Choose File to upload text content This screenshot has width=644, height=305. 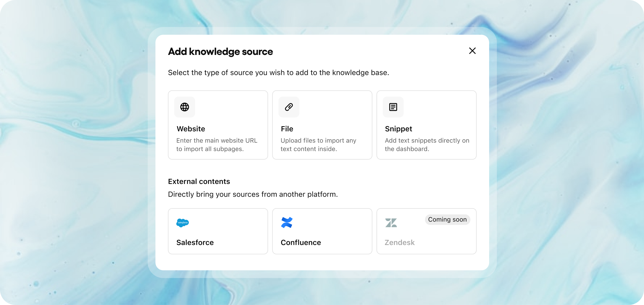[x=322, y=125]
